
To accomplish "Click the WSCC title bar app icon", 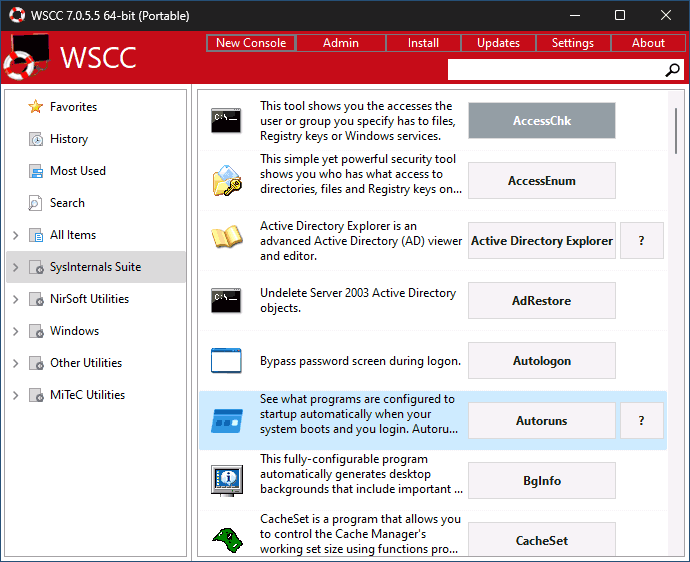I will 17,15.
